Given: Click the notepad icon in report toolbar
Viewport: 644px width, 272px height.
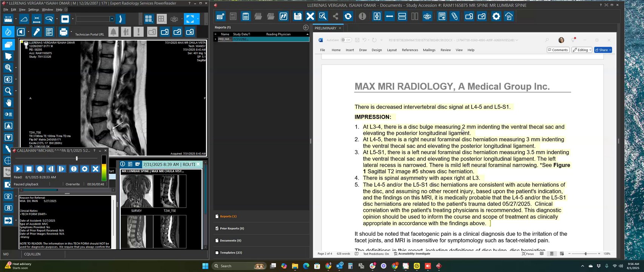Looking at the screenshot, I should [x=246, y=16].
